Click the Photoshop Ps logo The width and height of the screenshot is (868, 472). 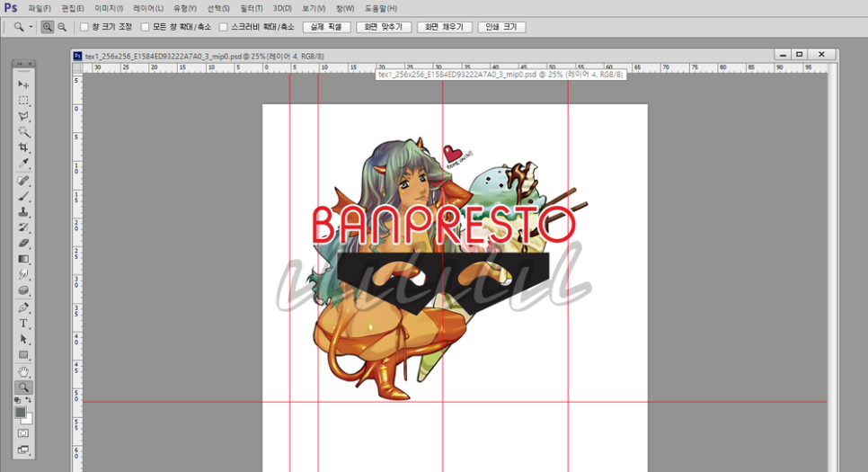11,8
